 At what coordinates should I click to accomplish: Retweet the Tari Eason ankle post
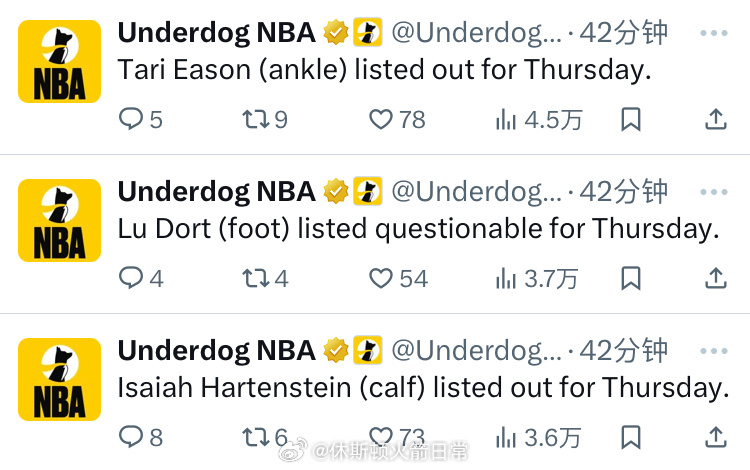point(255,120)
